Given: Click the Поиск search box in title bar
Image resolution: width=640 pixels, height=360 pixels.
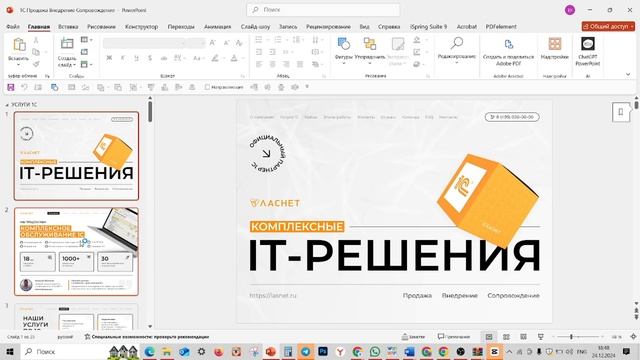Looking at the screenshot, I should coord(323,10).
